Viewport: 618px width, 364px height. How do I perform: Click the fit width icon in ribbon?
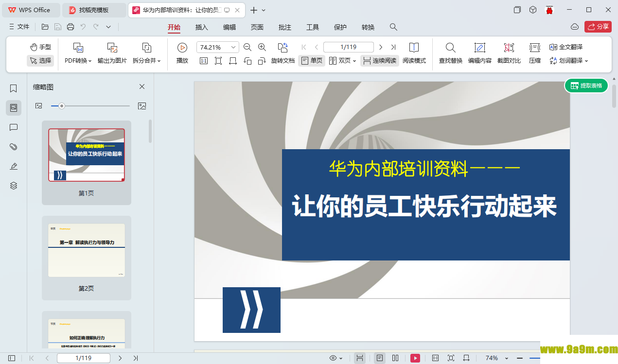click(x=233, y=61)
